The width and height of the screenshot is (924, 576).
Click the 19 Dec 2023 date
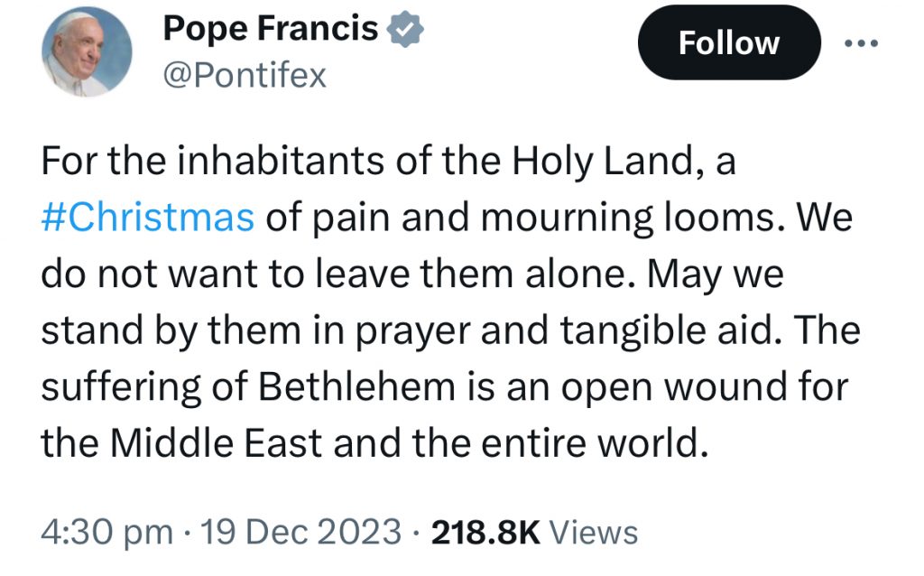[x=301, y=531]
